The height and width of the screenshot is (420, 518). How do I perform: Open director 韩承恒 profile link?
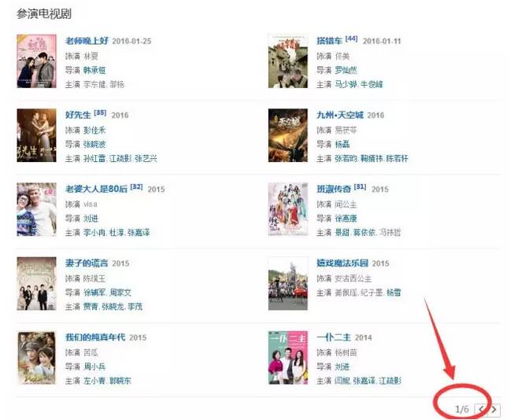(94, 70)
